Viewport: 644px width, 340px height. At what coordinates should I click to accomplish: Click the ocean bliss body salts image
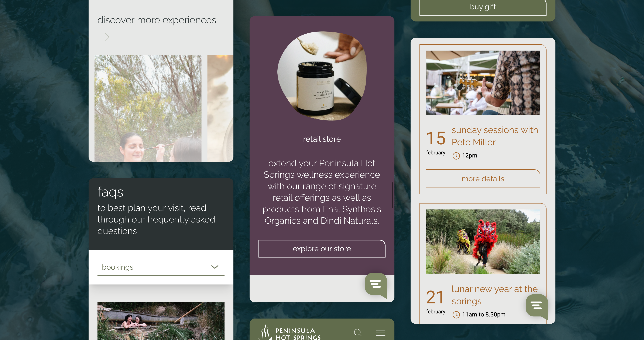coord(322,76)
